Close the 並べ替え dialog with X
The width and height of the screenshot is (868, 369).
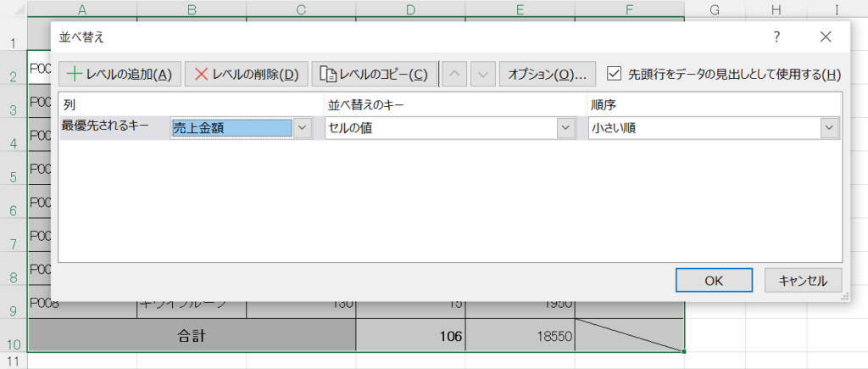point(826,37)
